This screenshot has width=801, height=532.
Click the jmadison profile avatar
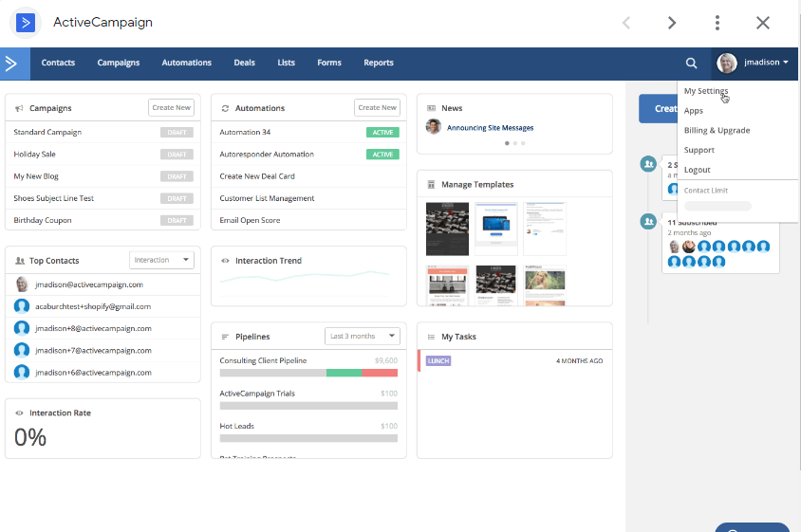point(726,63)
